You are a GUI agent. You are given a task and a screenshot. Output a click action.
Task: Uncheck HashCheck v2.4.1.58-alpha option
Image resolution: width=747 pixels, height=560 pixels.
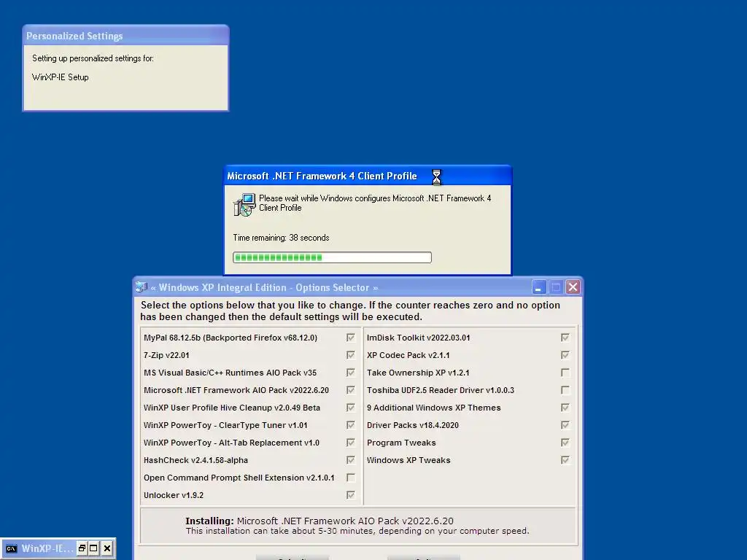point(351,460)
